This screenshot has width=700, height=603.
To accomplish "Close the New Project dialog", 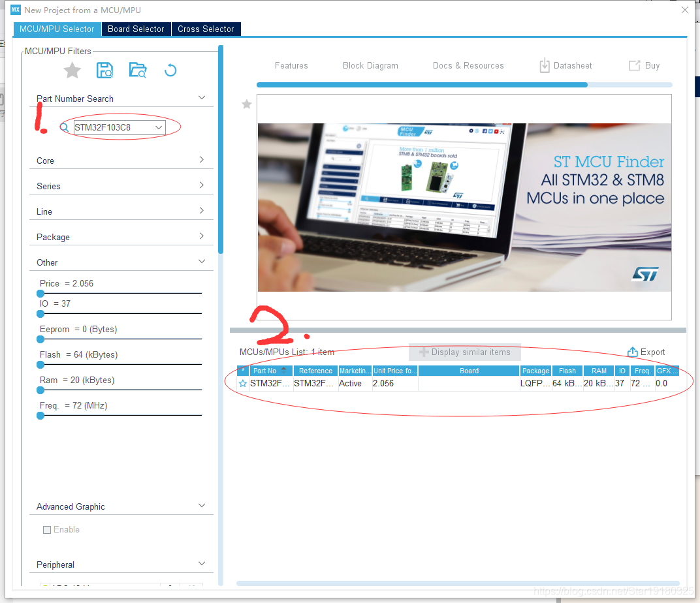I will pyautogui.click(x=684, y=10).
